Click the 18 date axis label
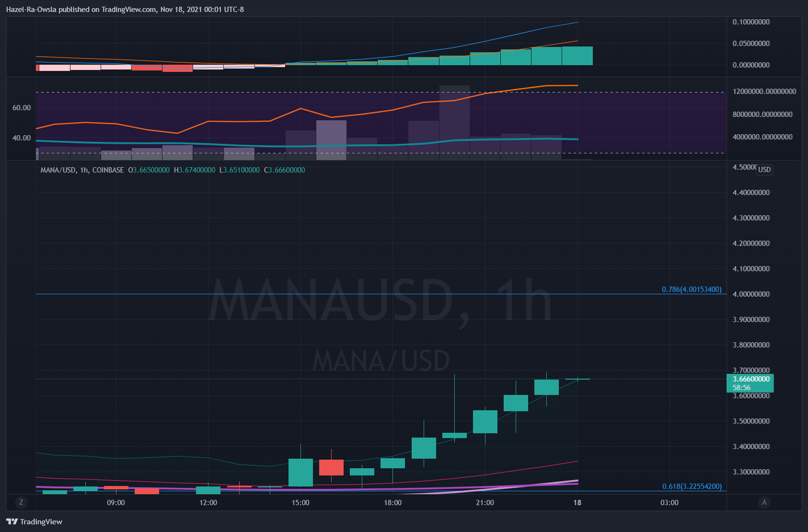 [577, 502]
